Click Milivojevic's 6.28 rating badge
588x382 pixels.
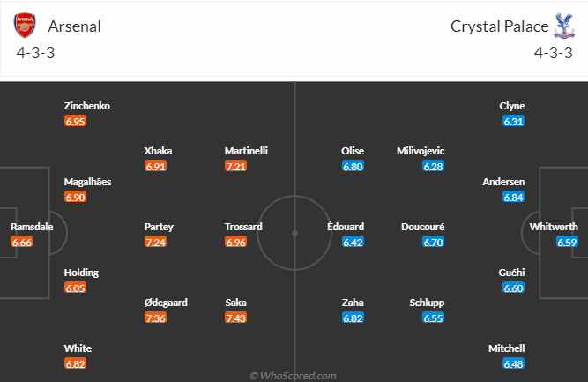click(x=433, y=166)
